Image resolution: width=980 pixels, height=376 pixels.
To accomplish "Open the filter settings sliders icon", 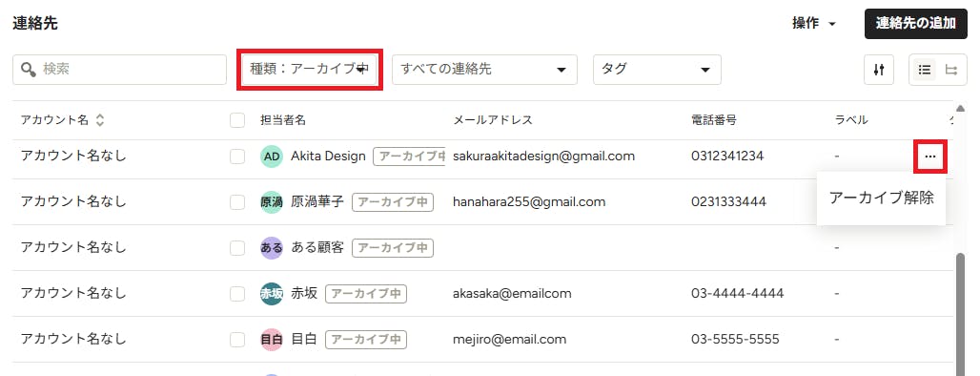I will (879, 70).
